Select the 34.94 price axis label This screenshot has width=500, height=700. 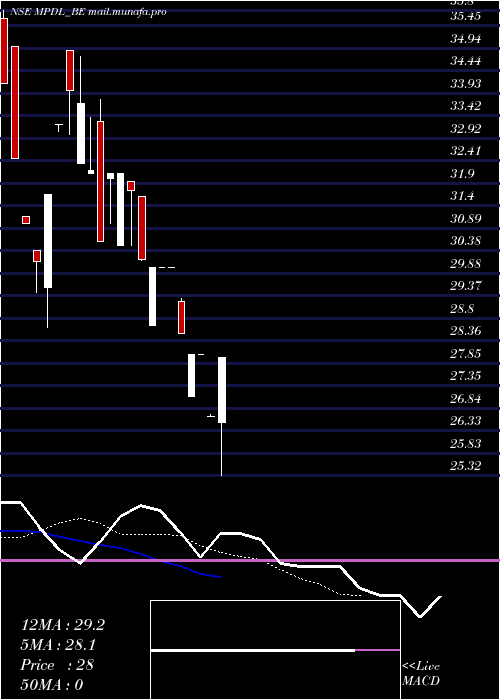[466, 39]
